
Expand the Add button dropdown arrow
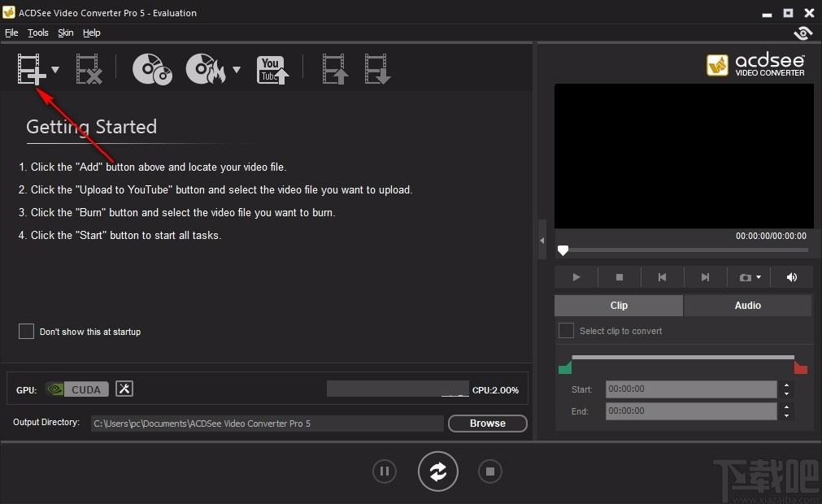(x=55, y=69)
